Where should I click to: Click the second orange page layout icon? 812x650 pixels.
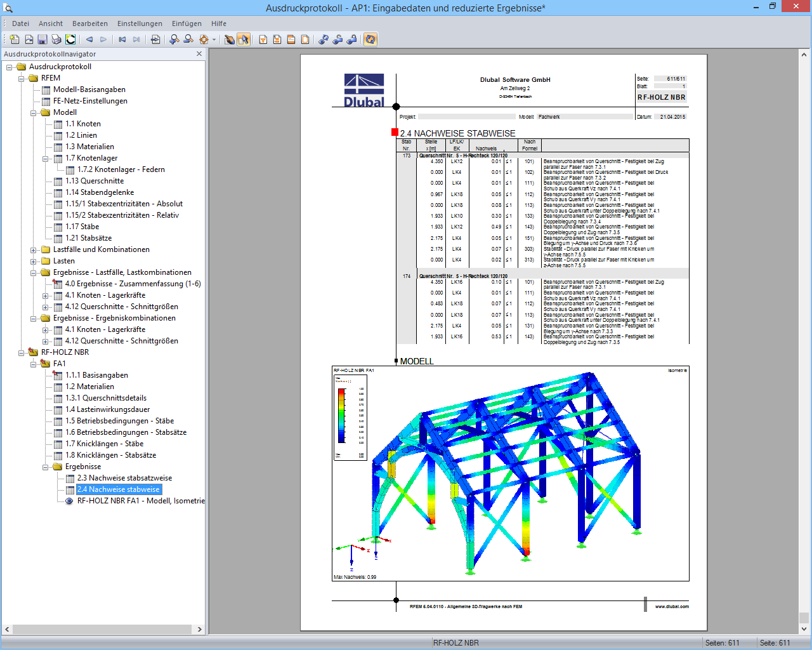(x=277, y=39)
